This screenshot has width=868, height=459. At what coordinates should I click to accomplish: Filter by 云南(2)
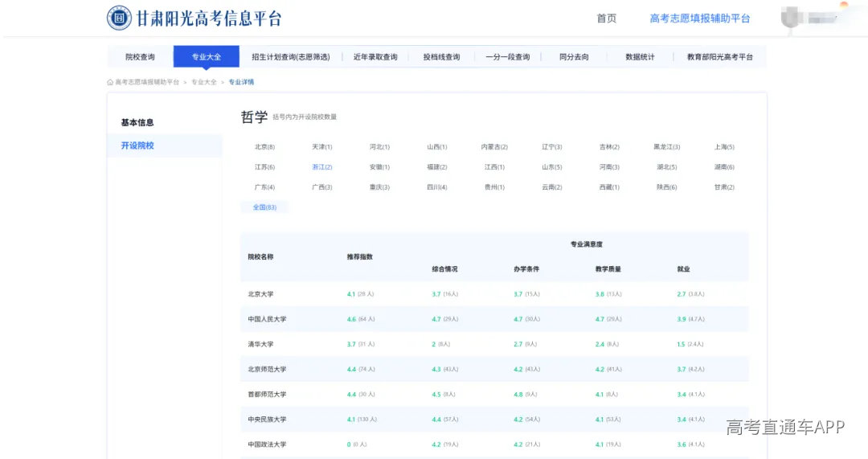point(552,187)
